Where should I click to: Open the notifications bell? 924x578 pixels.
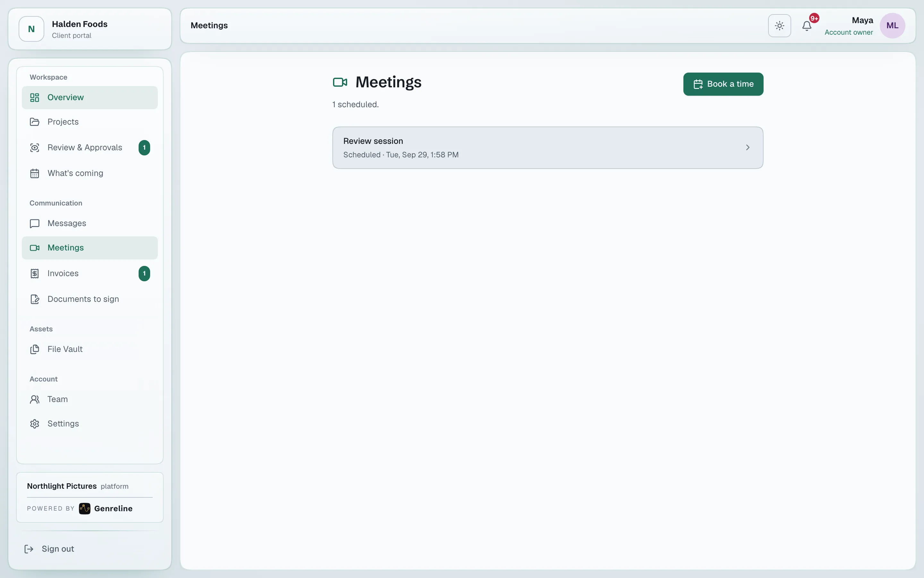click(x=807, y=26)
